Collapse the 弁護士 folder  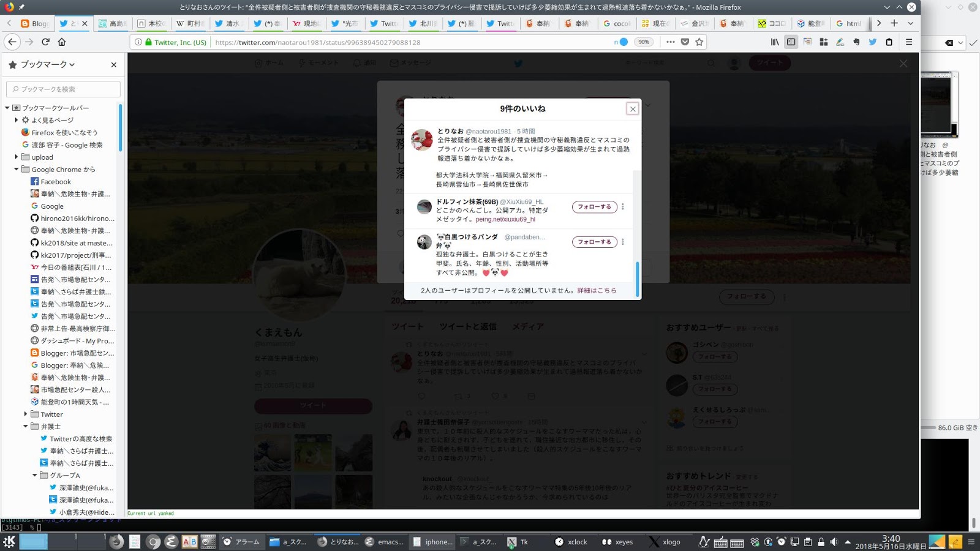26,426
